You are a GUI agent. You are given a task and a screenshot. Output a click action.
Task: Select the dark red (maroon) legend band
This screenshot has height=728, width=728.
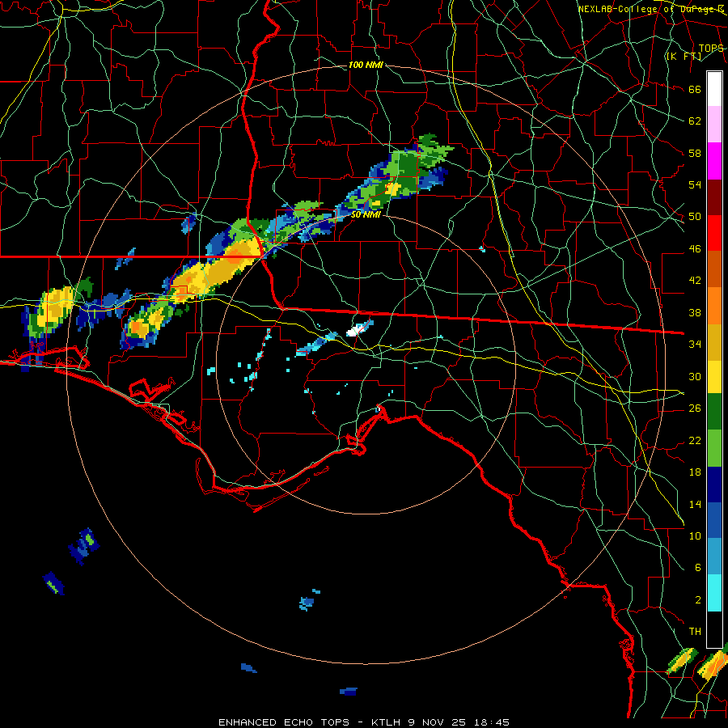[714, 197]
